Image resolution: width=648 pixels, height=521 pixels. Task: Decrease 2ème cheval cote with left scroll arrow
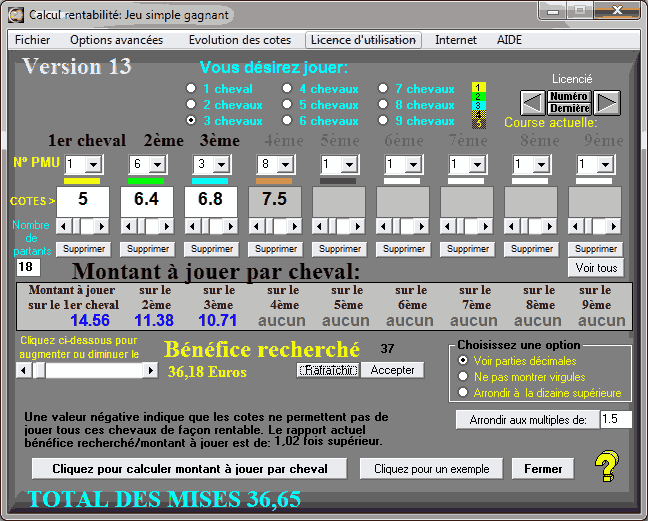click(x=128, y=226)
